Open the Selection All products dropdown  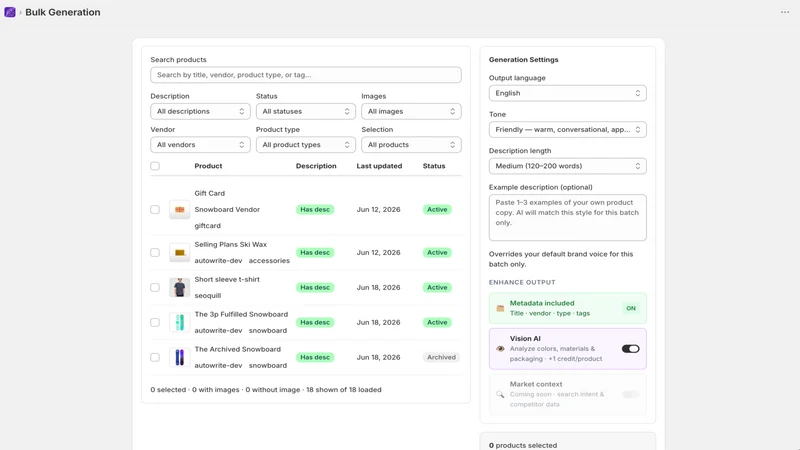(411, 144)
